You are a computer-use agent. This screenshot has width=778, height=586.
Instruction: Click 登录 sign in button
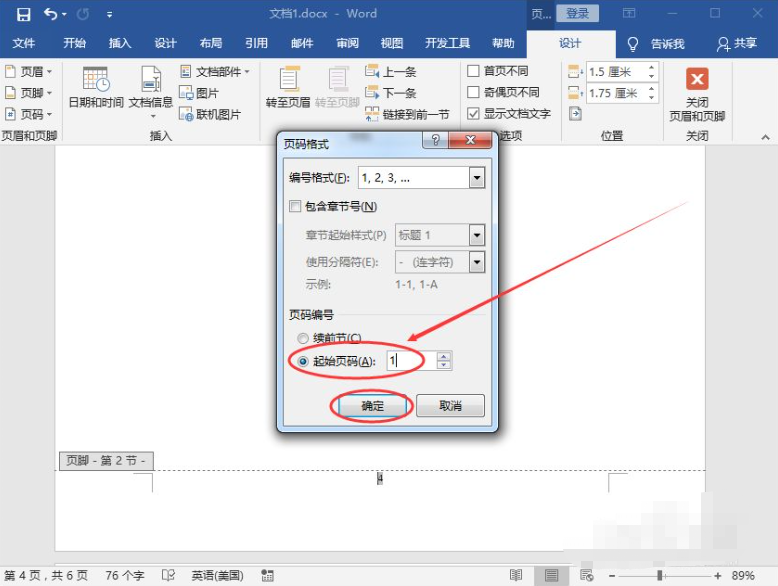(x=578, y=13)
